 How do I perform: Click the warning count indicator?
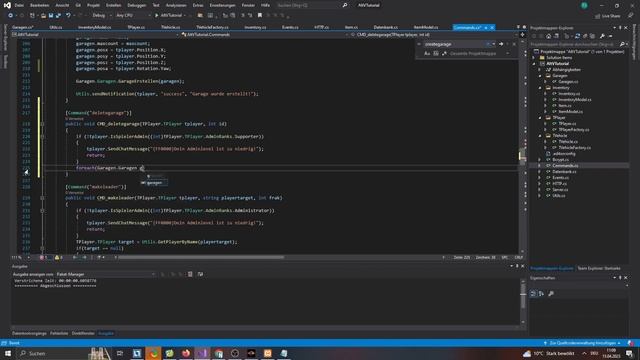coord(59,258)
